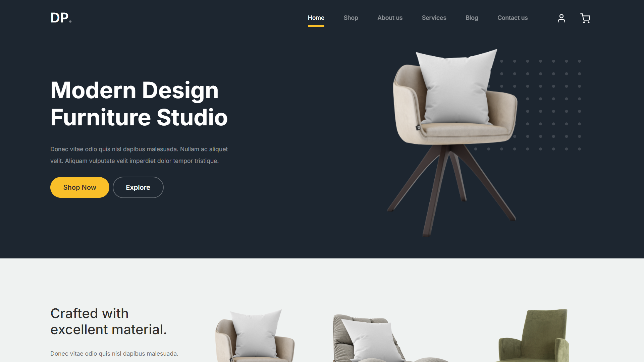This screenshot has width=644, height=362.
Task: Click the Explore button
Action: (138, 187)
